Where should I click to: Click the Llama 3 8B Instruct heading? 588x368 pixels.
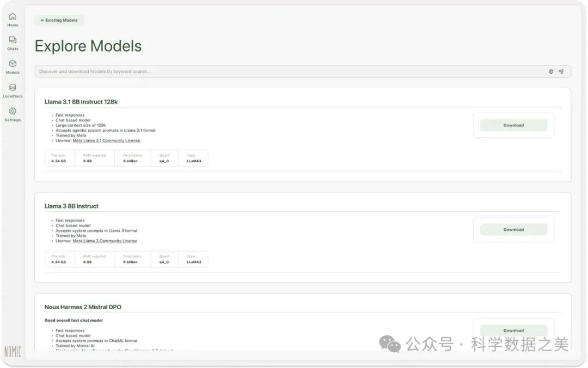[71, 206]
